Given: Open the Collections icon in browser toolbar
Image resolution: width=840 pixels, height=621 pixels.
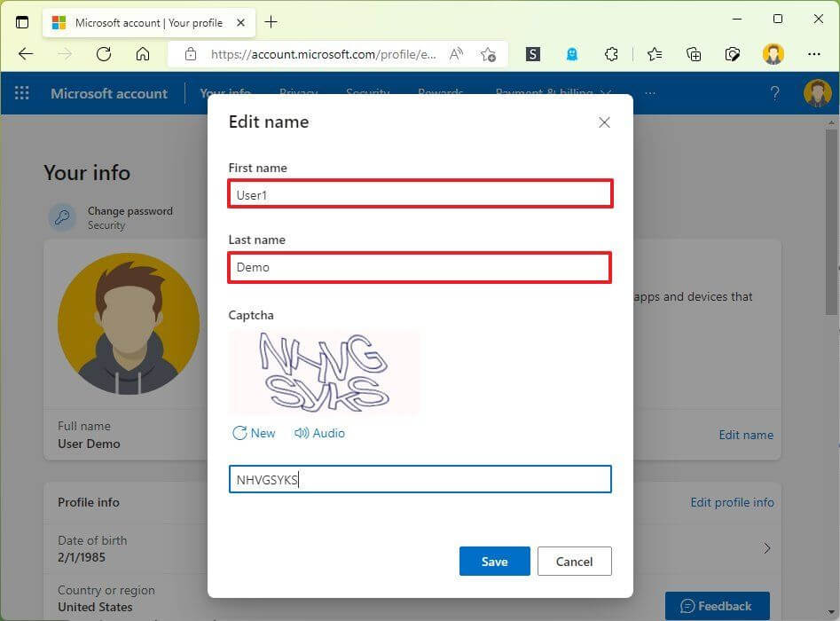Looking at the screenshot, I should pyautogui.click(x=693, y=54).
